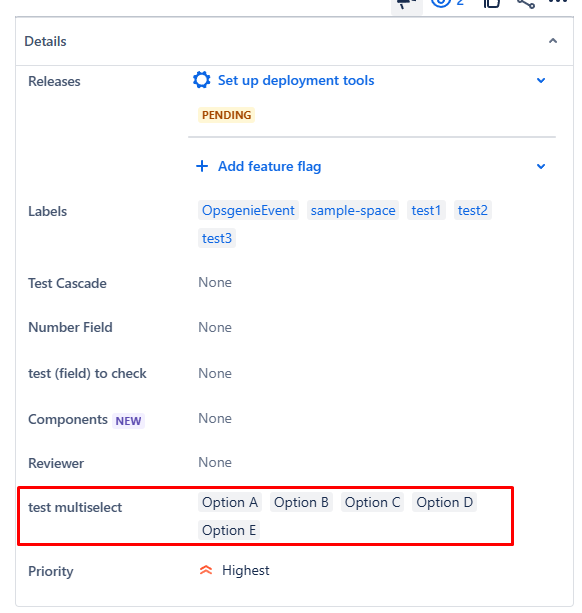Open the sample-space label
The height and width of the screenshot is (613, 582).
(x=353, y=210)
